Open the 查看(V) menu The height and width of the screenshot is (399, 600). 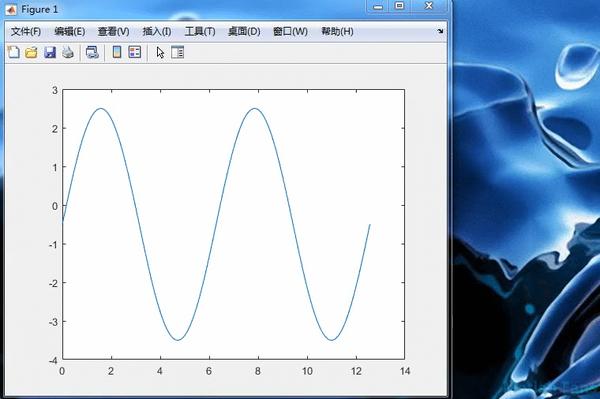pos(113,31)
